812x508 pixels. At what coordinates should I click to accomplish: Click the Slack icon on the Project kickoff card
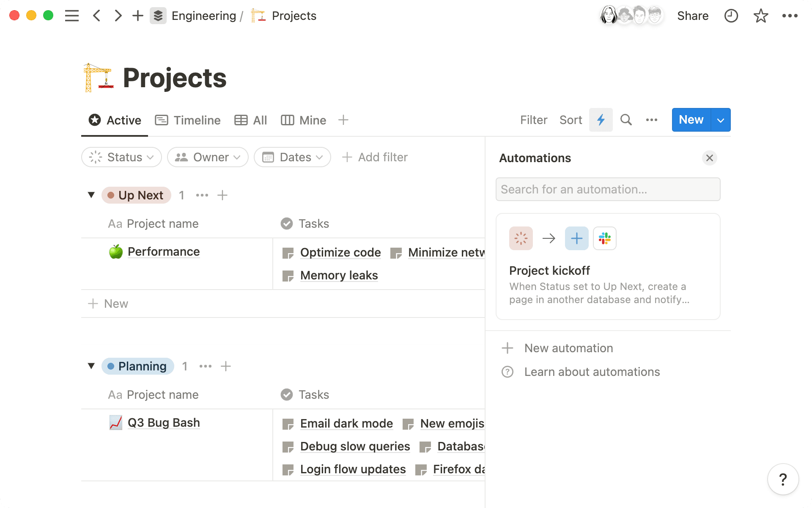coord(604,238)
